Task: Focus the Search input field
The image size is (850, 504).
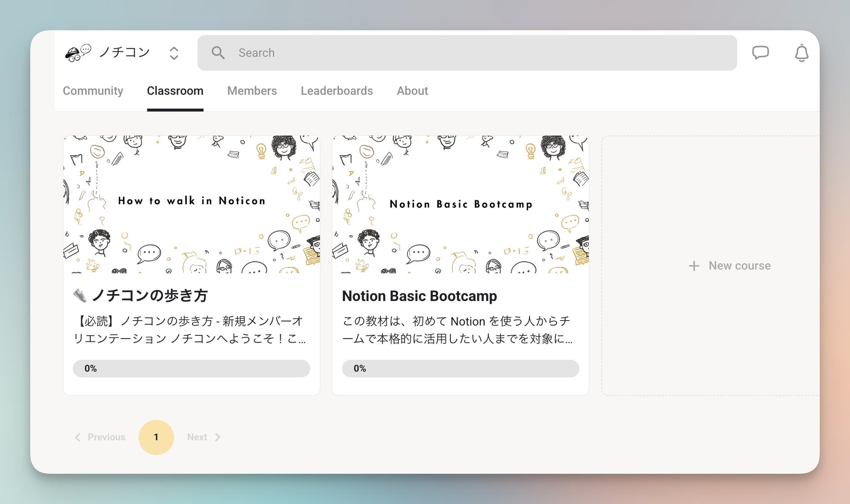Action: 467,53
